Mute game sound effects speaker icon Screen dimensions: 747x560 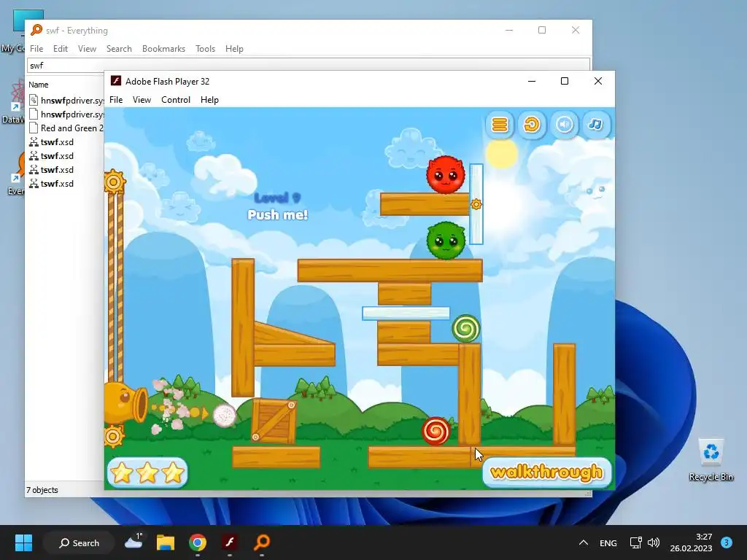point(564,125)
